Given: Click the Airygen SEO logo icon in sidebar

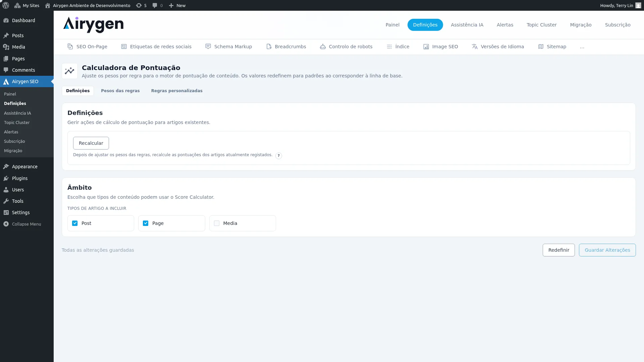Looking at the screenshot, I should [x=6, y=81].
